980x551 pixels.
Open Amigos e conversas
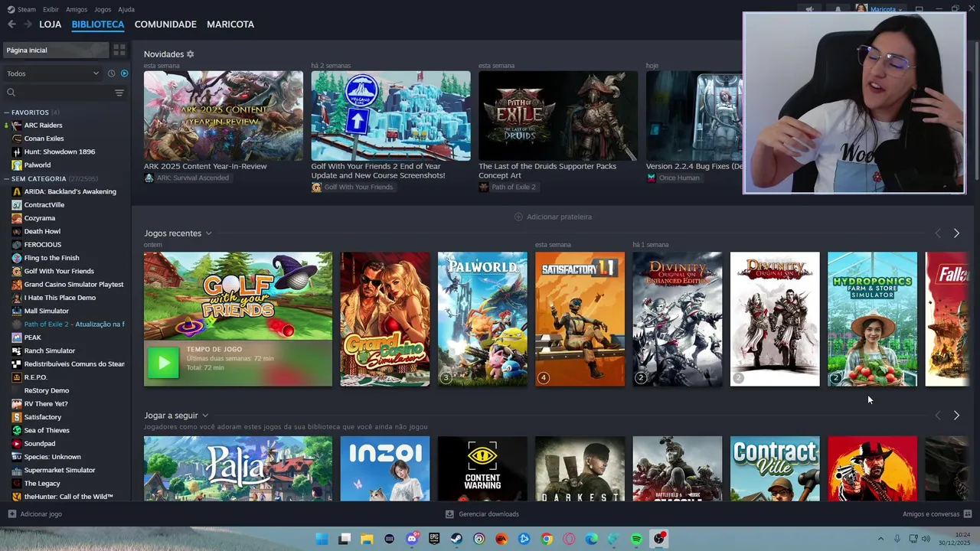pyautogui.click(x=937, y=514)
